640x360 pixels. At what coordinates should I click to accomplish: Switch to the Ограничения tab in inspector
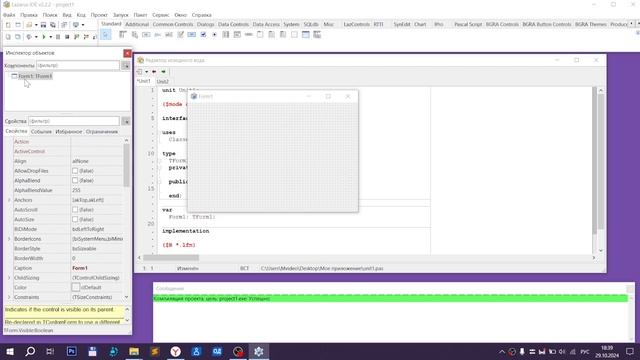tap(102, 132)
